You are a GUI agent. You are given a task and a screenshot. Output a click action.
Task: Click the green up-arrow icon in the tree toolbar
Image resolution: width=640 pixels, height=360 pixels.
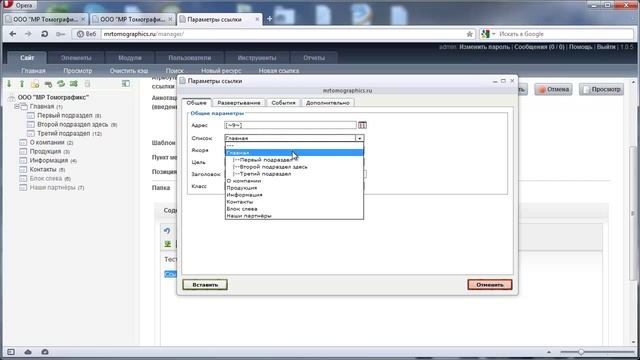click(x=22, y=84)
